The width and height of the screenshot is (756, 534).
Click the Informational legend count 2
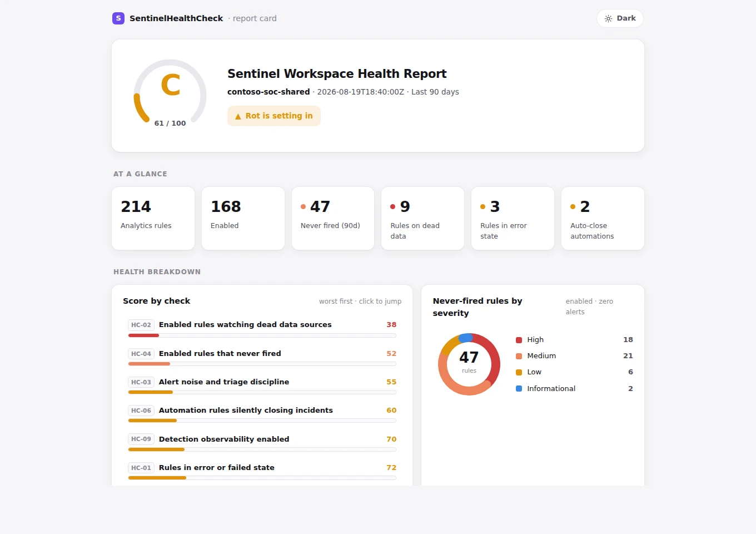630,389
